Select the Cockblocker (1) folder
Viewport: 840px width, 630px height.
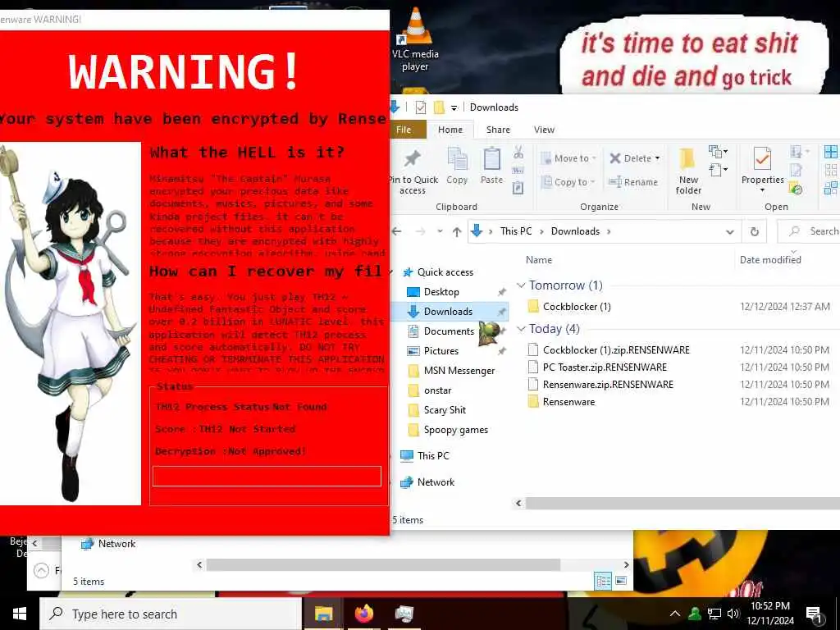[x=577, y=307]
